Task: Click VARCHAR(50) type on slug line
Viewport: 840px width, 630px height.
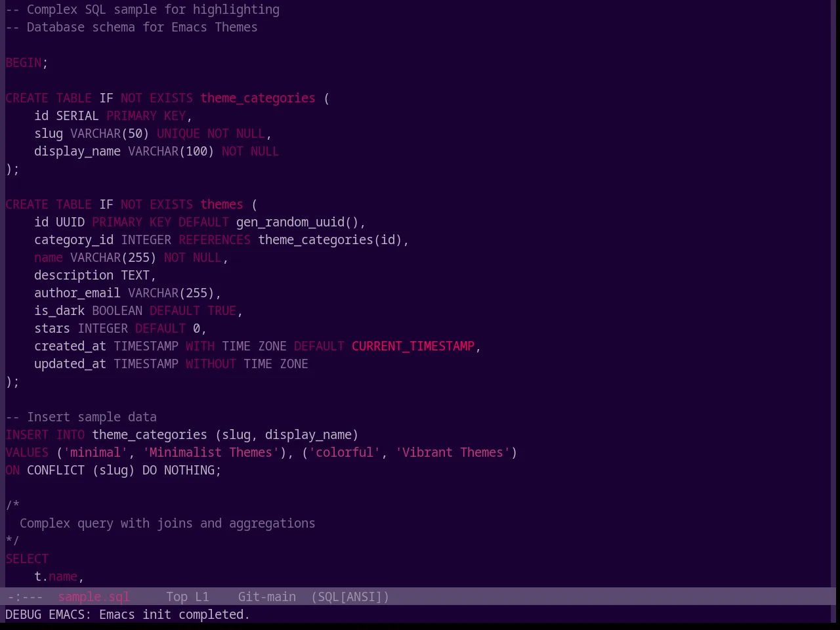Action: click(110, 134)
